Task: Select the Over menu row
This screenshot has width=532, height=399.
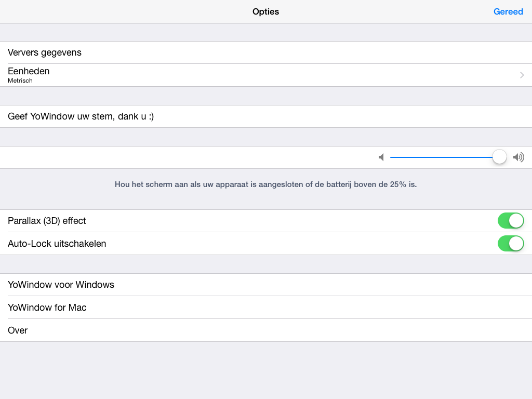Action: 18,330
